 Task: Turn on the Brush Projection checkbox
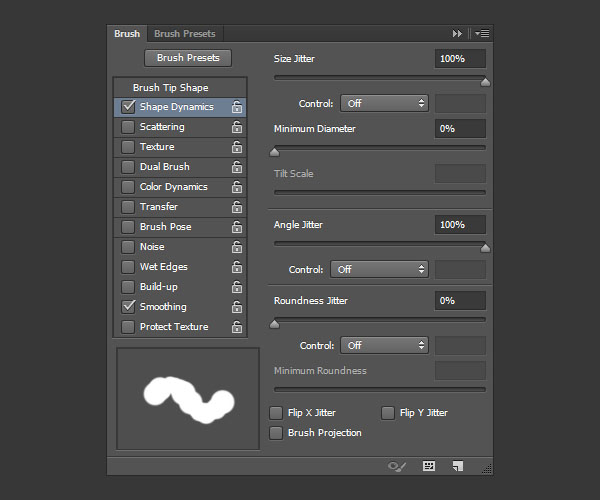(x=277, y=433)
